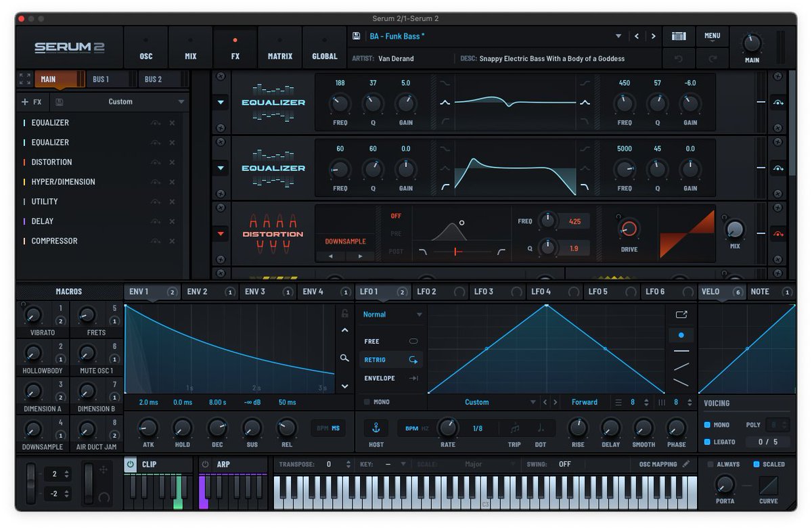The height and width of the screenshot is (529, 812).
Task: Click the low shelf band shape icon in first equalizer
Action: point(445,84)
